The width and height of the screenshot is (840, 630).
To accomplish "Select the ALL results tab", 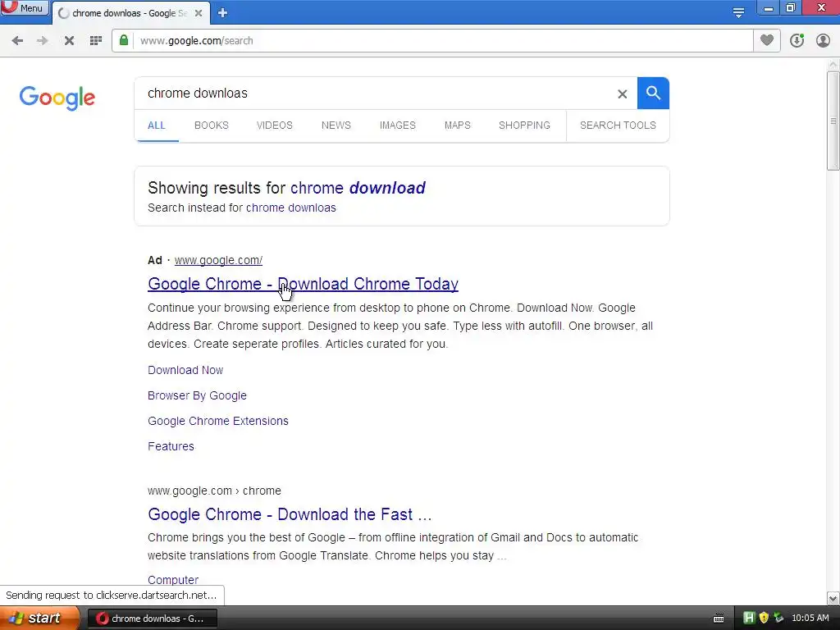I will point(157,126).
